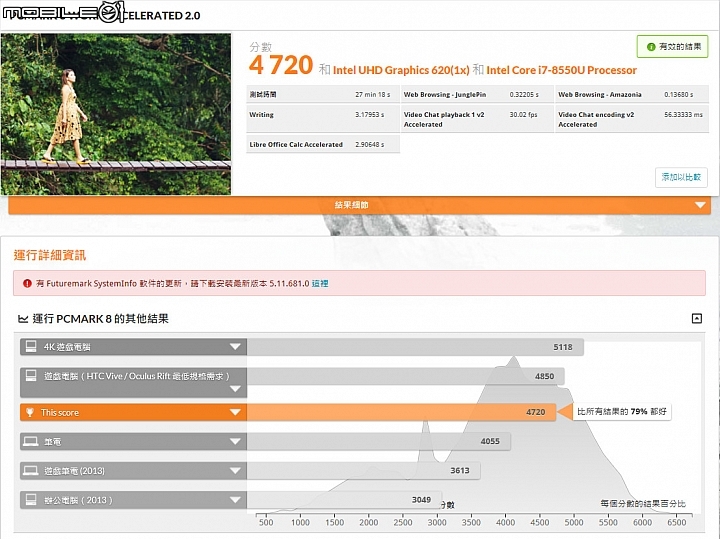This screenshot has height=539, width=720.
Task: Click the 27 min 18 s test time value
Action: [372, 95]
